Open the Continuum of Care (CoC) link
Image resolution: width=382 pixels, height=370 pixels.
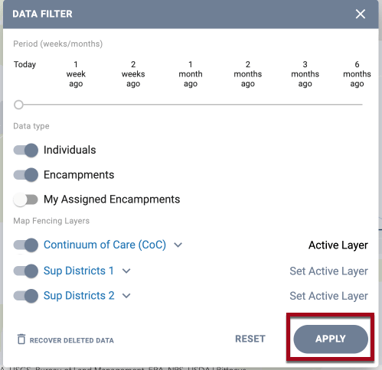tap(105, 245)
